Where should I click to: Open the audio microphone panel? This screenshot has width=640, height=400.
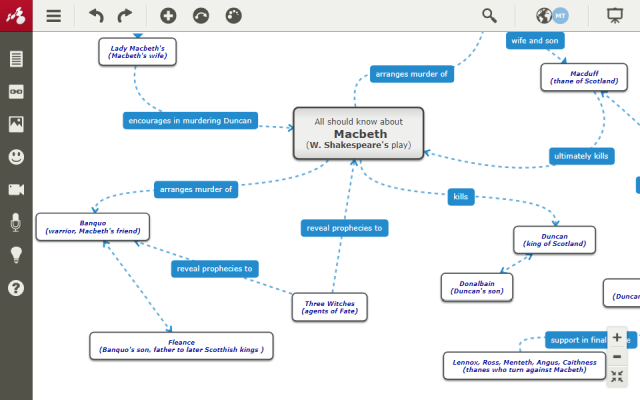(16, 222)
